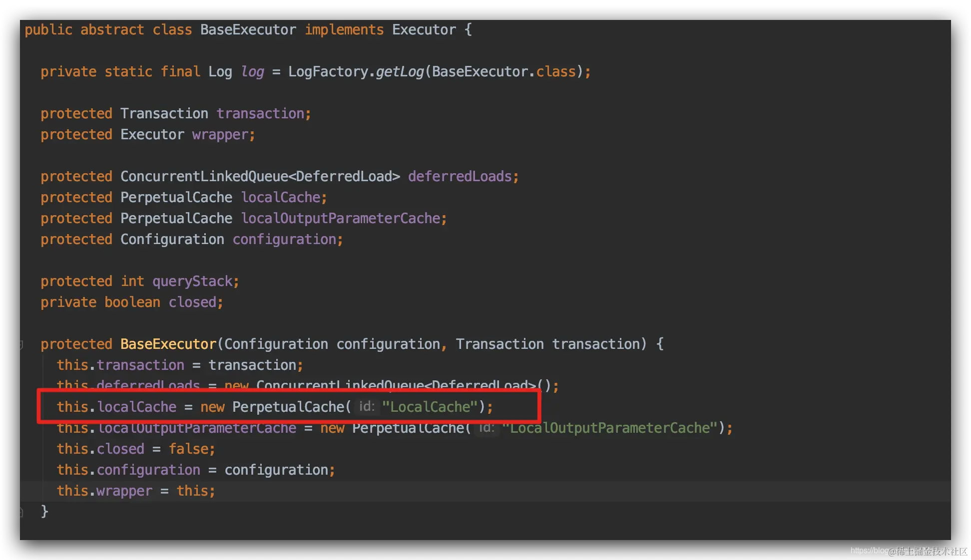Click the BaseExecutor class name in the declaration
This screenshot has height=560, width=971.
click(x=248, y=30)
